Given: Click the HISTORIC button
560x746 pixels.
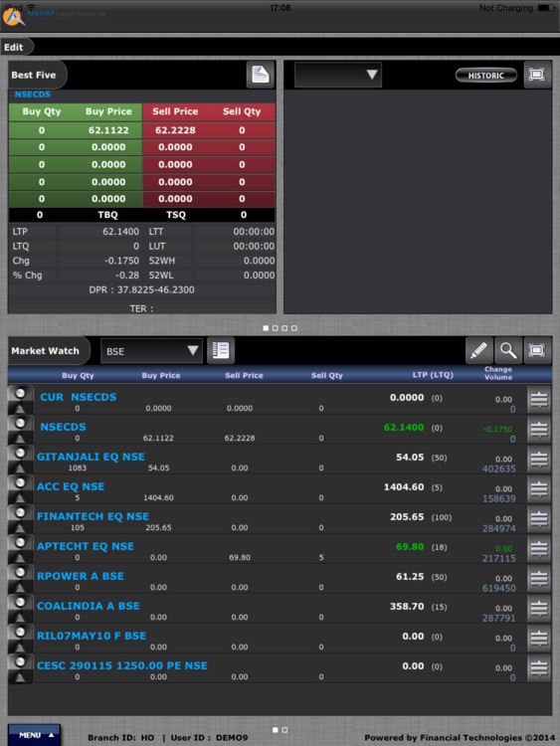Looking at the screenshot, I should pos(485,76).
